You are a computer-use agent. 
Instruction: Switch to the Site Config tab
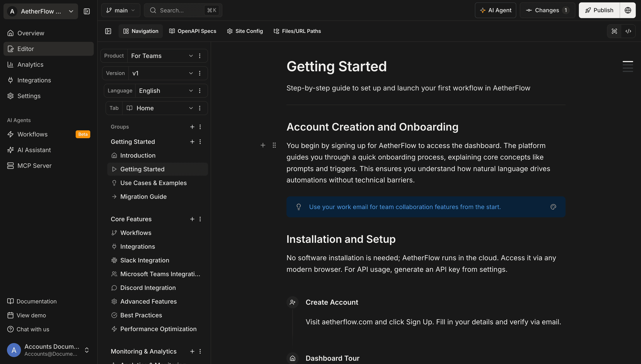(x=245, y=31)
